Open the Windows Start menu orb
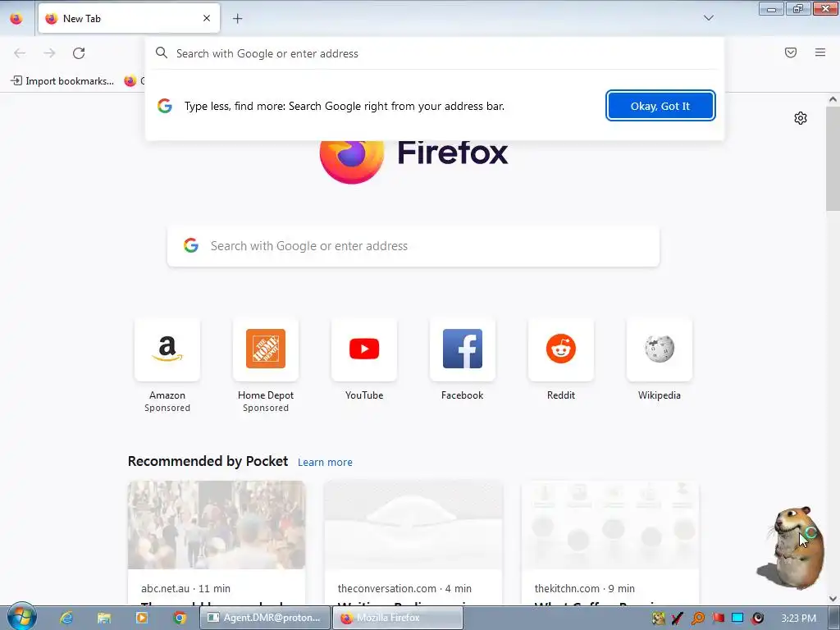This screenshot has height=630, width=840. [x=21, y=617]
